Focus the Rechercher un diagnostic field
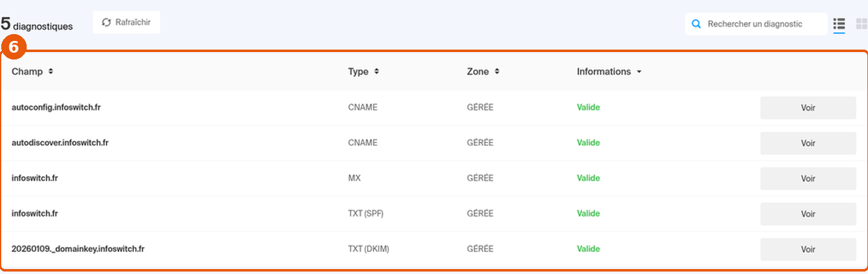The height and width of the screenshot is (274, 868). 756,24
